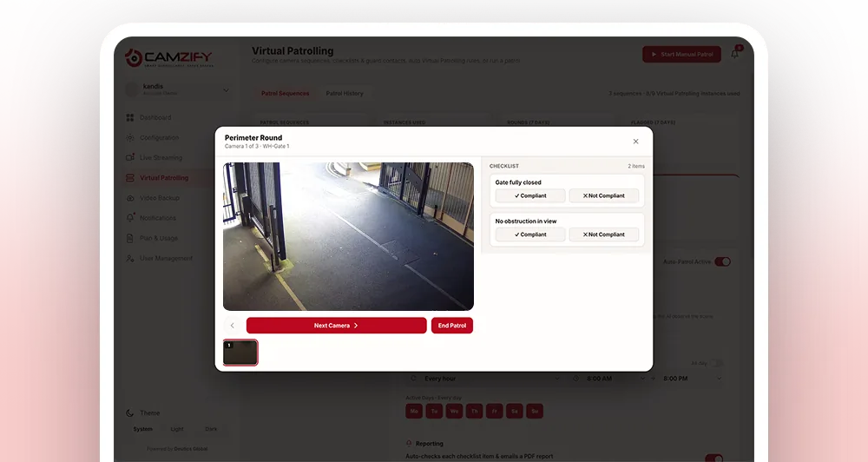Click the header notification bell icon
The width and height of the screenshot is (868, 462).
735,54
